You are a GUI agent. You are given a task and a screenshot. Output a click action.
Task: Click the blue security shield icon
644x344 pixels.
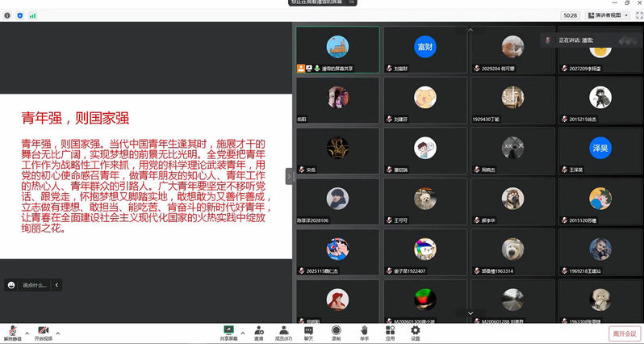(x=20, y=15)
